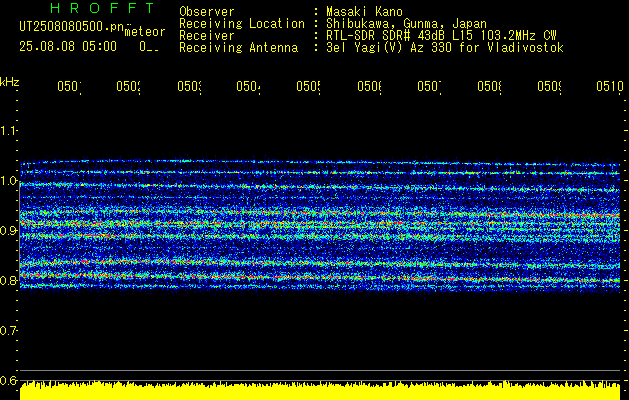Click the 0504 time marker
Image resolution: width=629 pixels, height=400 pixels.
tap(248, 86)
